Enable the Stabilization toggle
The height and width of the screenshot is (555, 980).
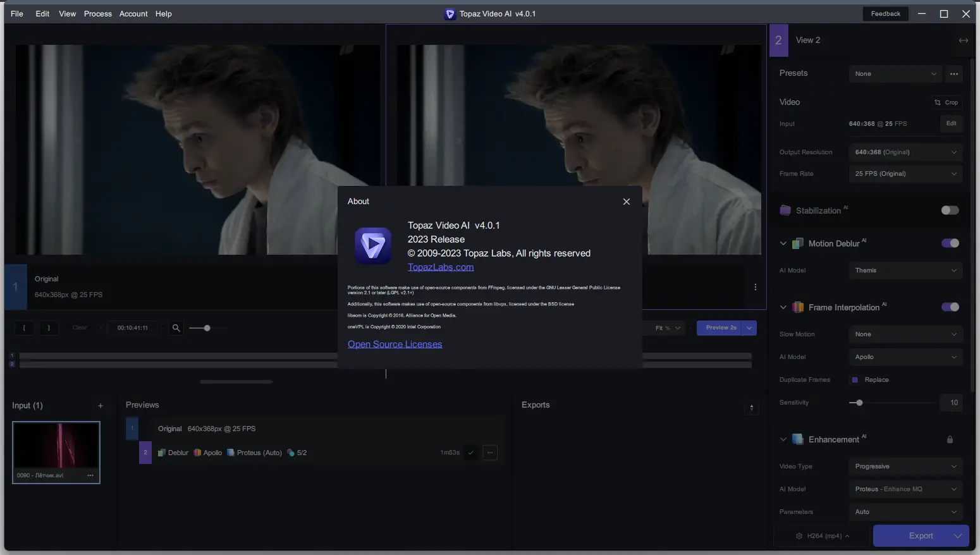pos(950,210)
